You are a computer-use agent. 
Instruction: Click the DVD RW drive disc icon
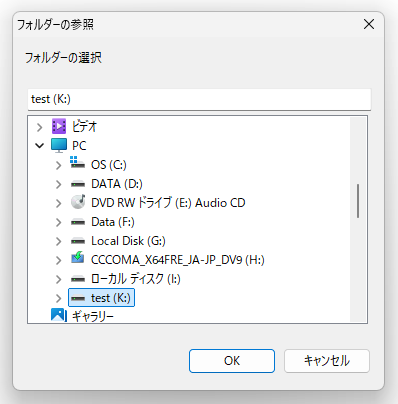[78, 202]
